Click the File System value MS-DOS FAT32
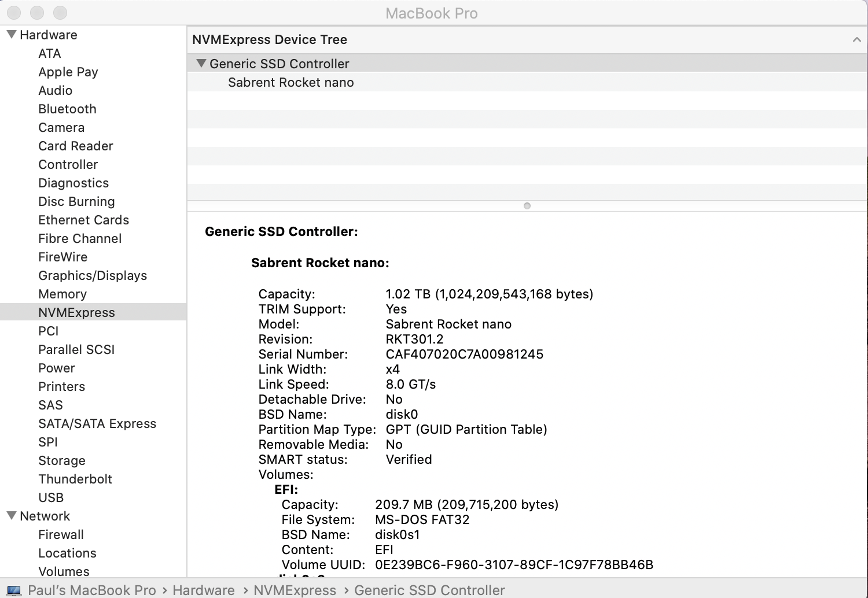The width and height of the screenshot is (868, 598). [422, 519]
